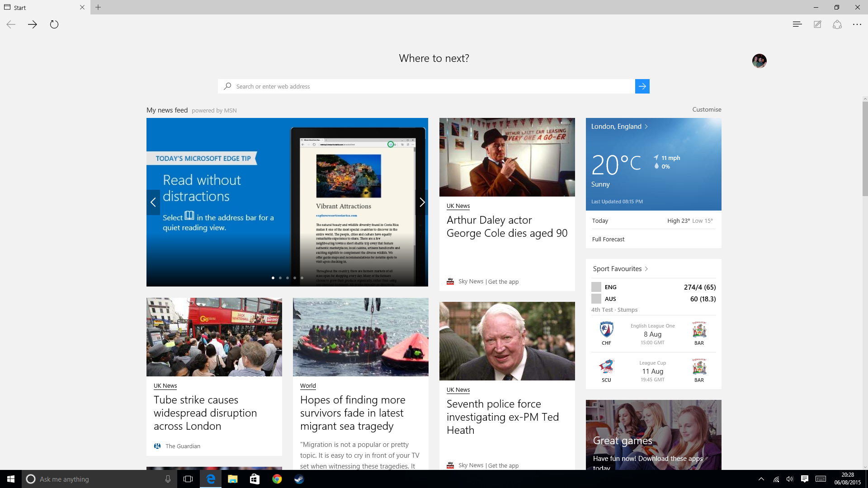Image resolution: width=868 pixels, height=488 pixels.
Task: Open the Ted Heath police investigation headline
Action: click(503, 417)
